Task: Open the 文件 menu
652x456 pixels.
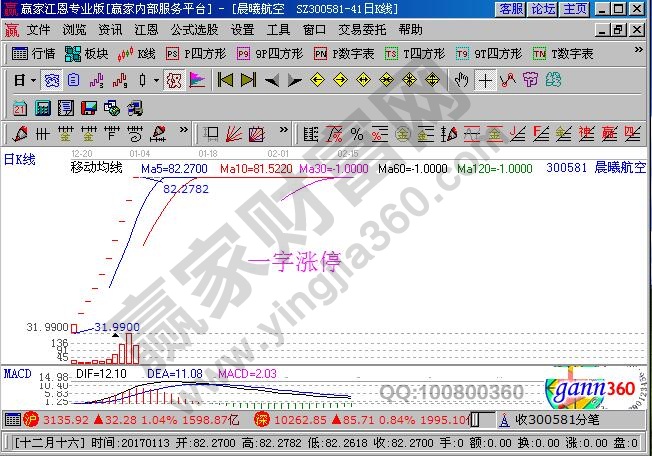Action: [38, 30]
